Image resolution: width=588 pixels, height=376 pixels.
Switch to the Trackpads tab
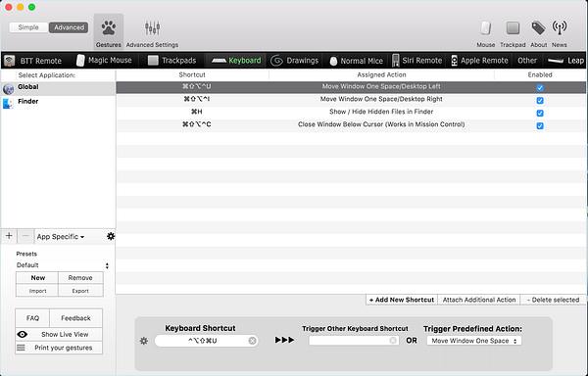172,61
